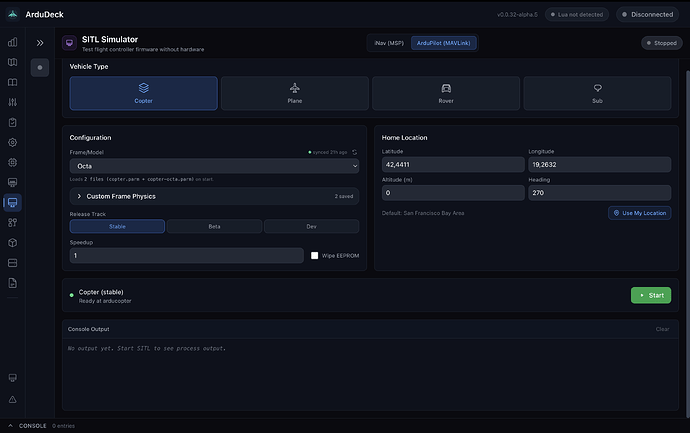
Task: Toggle the Wipe EEPROM checkbox
Action: tap(315, 256)
